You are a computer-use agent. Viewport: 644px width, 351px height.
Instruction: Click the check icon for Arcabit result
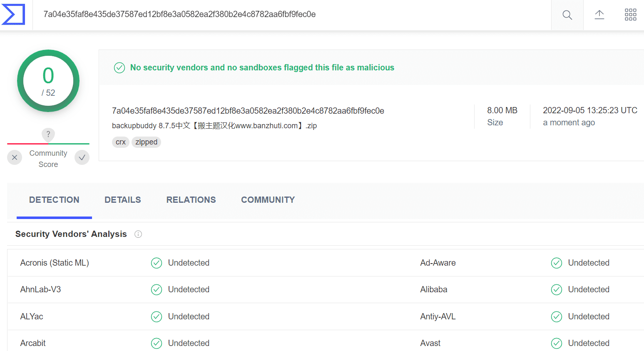pos(157,343)
